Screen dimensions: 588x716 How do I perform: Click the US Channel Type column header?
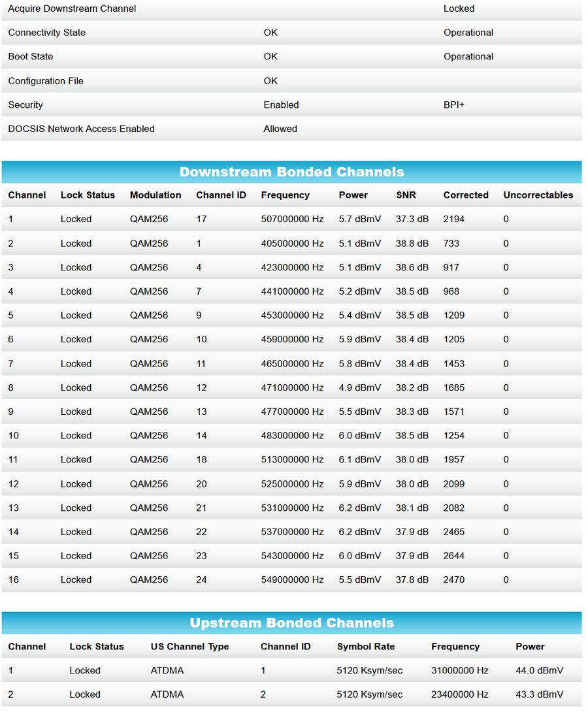coord(190,647)
